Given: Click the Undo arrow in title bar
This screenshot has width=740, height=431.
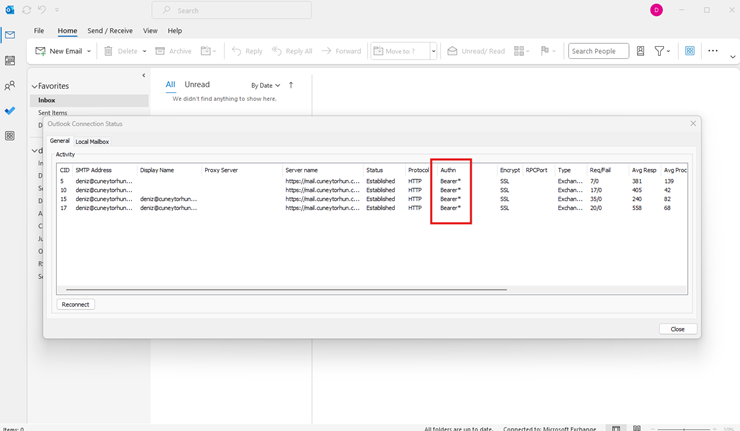Looking at the screenshot, I should click(x=42, y=10).
